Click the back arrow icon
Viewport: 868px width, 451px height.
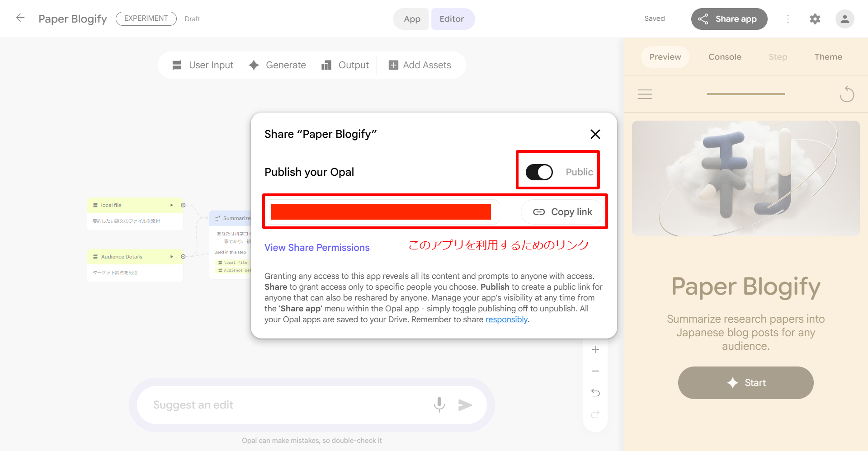point(20,18)
